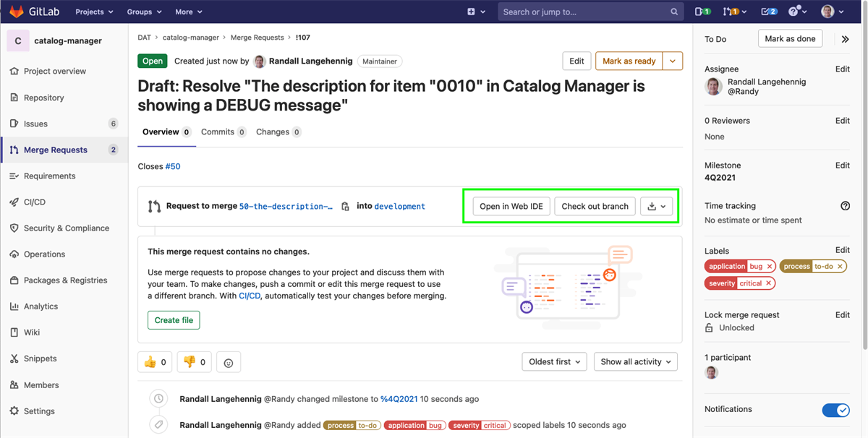The width and height of the screenshot is (868, 438).
Task: Toggle the Notifications switch off
Action: click(836, 410)
